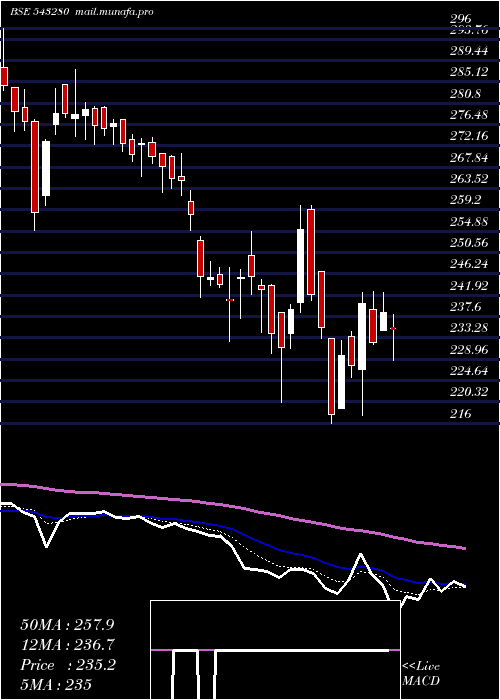Click the 254.88 price axis label

[x=469, y=221]
